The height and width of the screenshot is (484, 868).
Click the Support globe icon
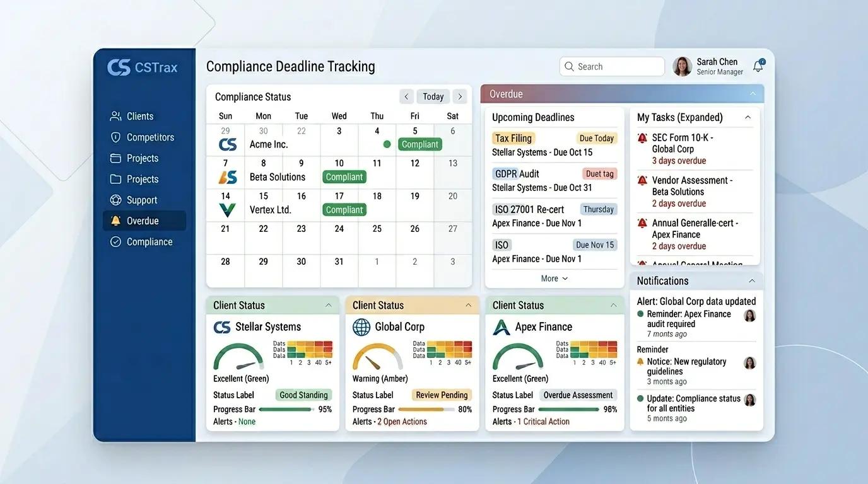115,200
